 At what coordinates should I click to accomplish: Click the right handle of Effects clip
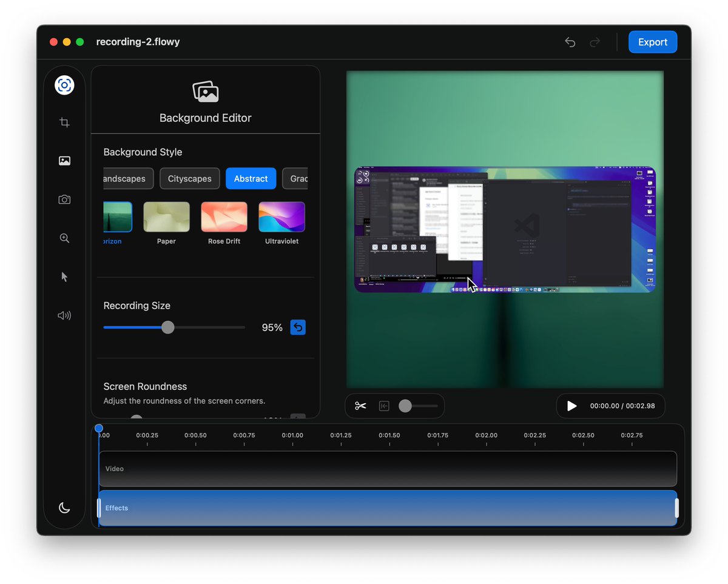(676, 508)
